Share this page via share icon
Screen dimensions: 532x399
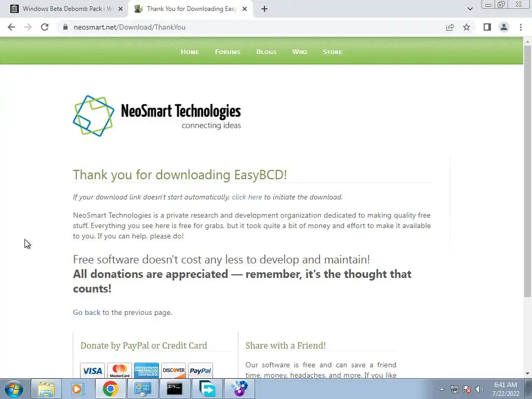pos(450,27)
